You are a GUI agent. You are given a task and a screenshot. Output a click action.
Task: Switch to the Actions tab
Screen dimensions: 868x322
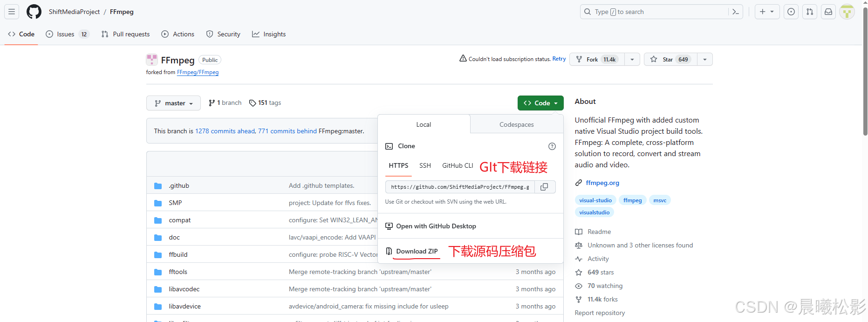pos(178,34)
